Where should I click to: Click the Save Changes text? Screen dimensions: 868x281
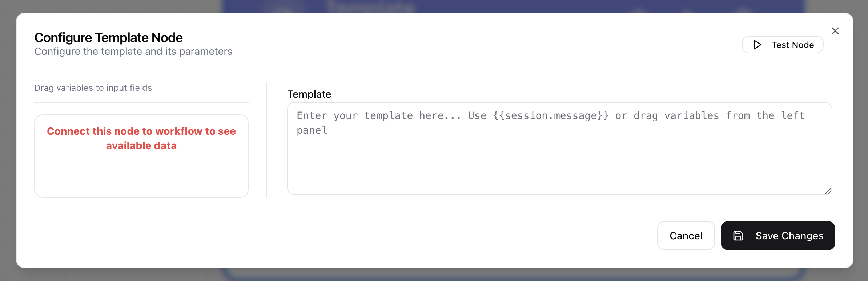tap(789, 236)
